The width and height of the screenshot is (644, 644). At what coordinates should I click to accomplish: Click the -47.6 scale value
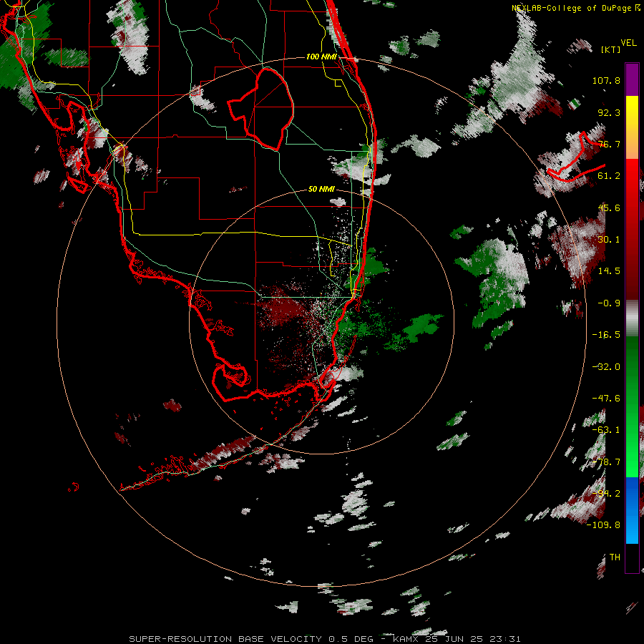tap(606, 399)
